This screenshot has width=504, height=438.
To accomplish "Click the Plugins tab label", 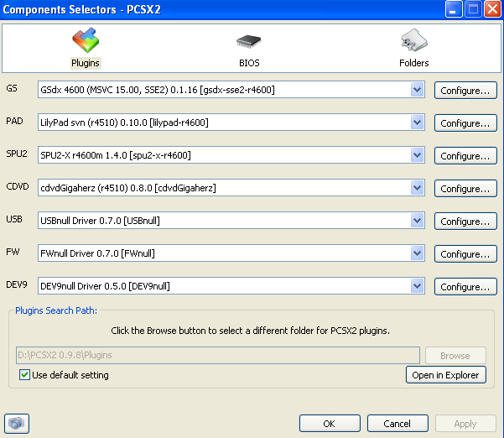I will click(86, 63).
